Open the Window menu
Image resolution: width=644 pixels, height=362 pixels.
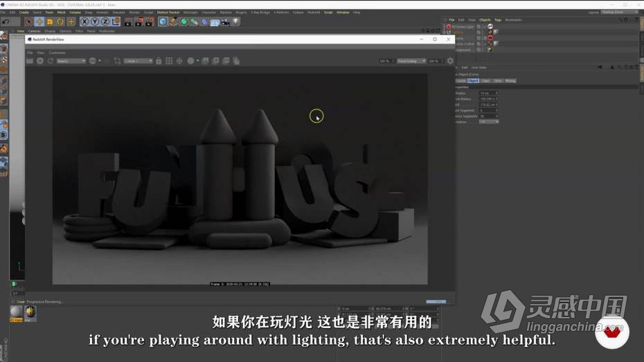[x=343, y=12]
